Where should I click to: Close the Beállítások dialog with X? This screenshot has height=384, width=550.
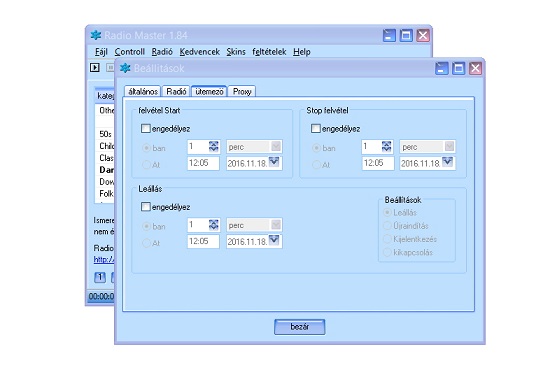pos(475,68)
